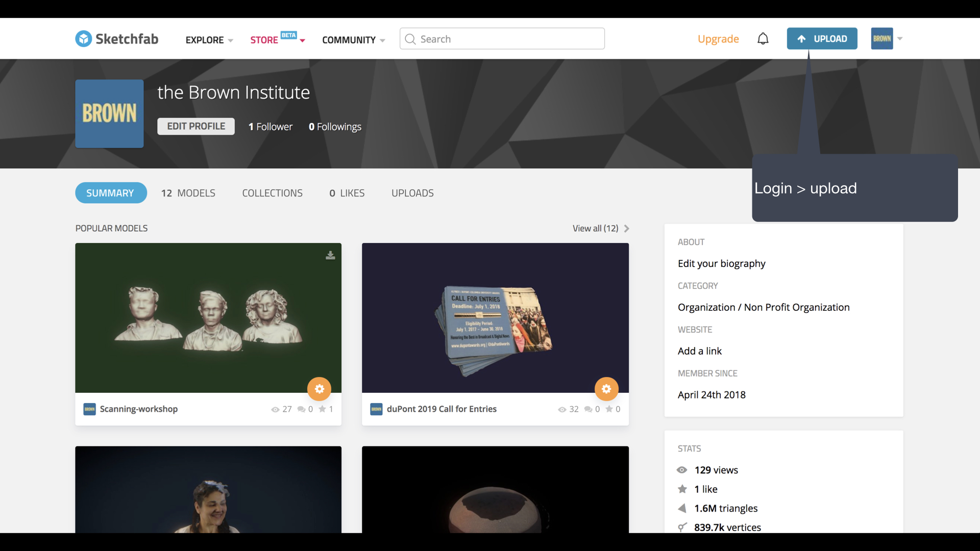980x551 pixels.
Task: Open the account dropdown arrow
Action: pos(900,39)
